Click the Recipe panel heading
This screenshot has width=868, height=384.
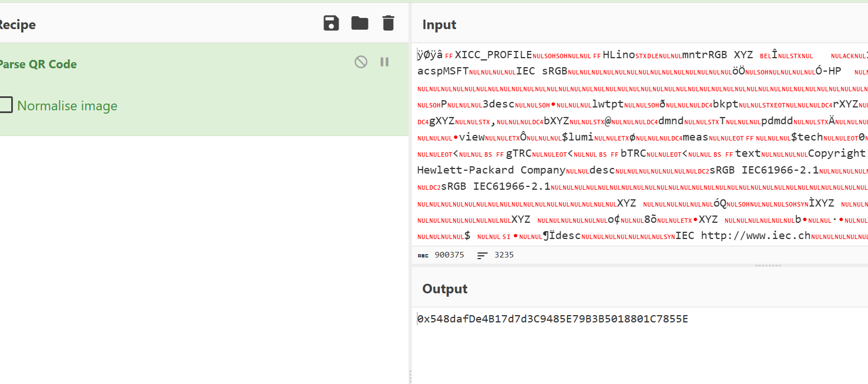[x=17, y=25]
